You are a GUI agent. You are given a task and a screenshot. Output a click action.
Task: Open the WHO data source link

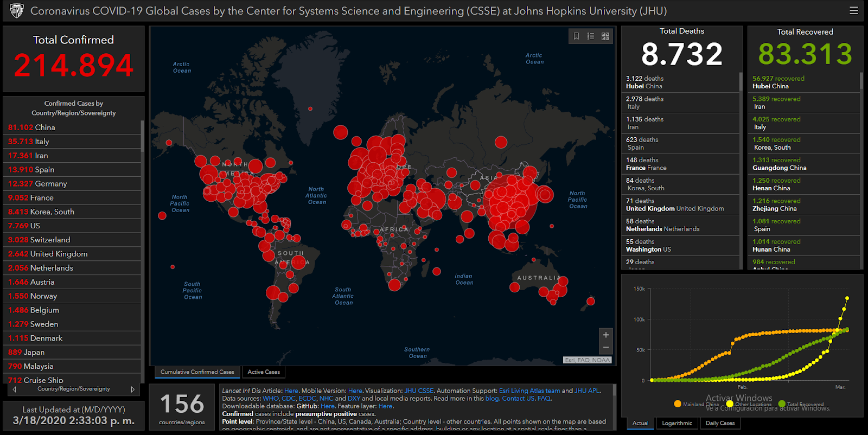(270, 398)
